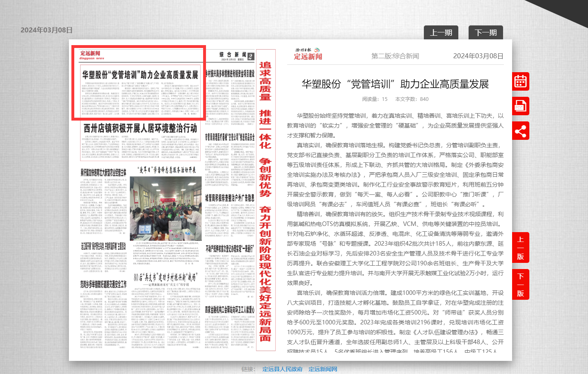
Task: Open the calendar date picker icon
Action: (520, 81)
